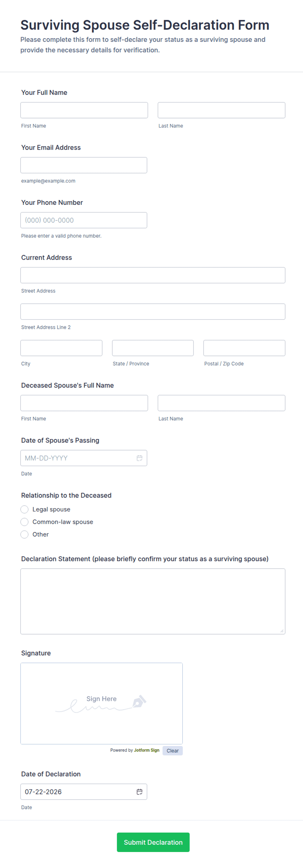Open calendar picker for Date of Declaration
The height and width of the screenshot is (868, 303).
pyautogui.click(x=139, y=792)
